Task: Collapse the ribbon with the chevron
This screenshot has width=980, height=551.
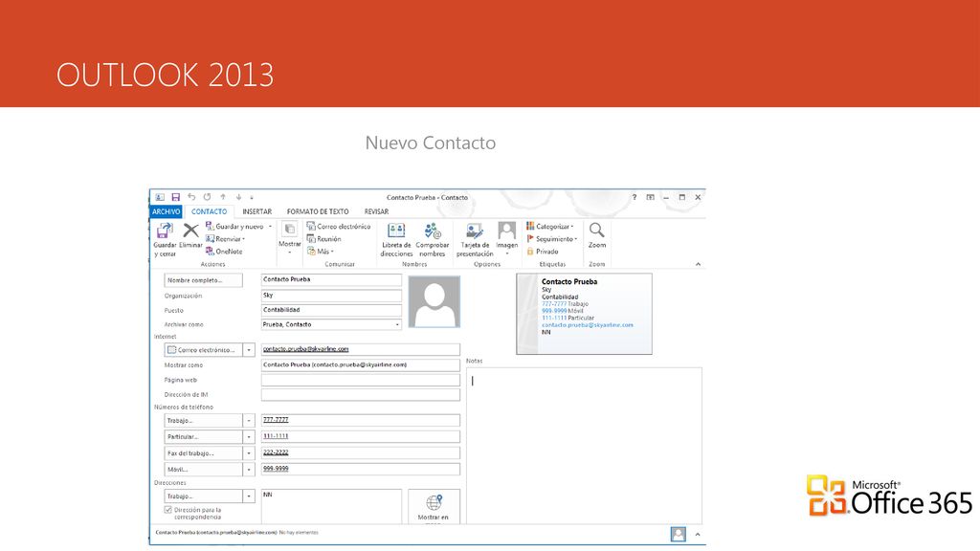Action: click(698, 264)
